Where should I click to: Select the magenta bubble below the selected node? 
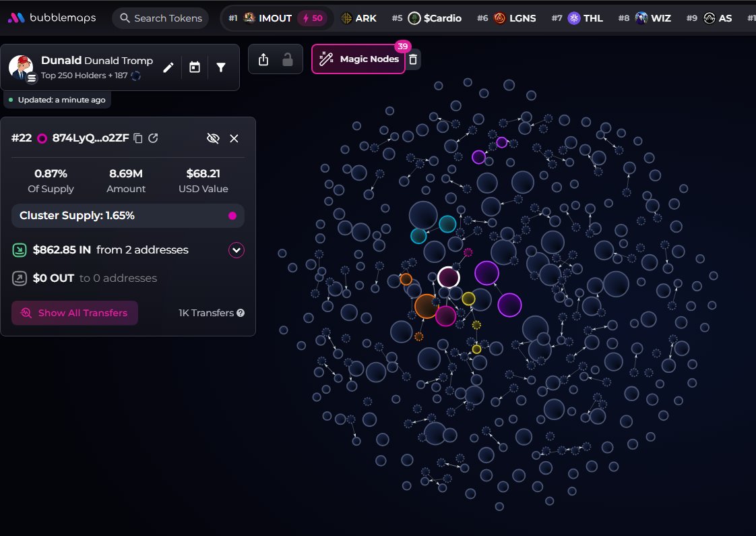click(x=445, y=316)
